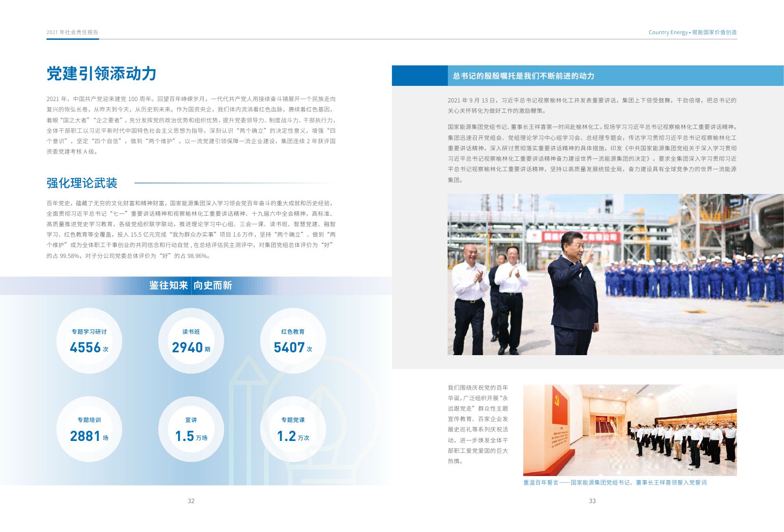
Task: Select the 专题培训 2881 场 statistic circle
Action: (x=89, y=429)
